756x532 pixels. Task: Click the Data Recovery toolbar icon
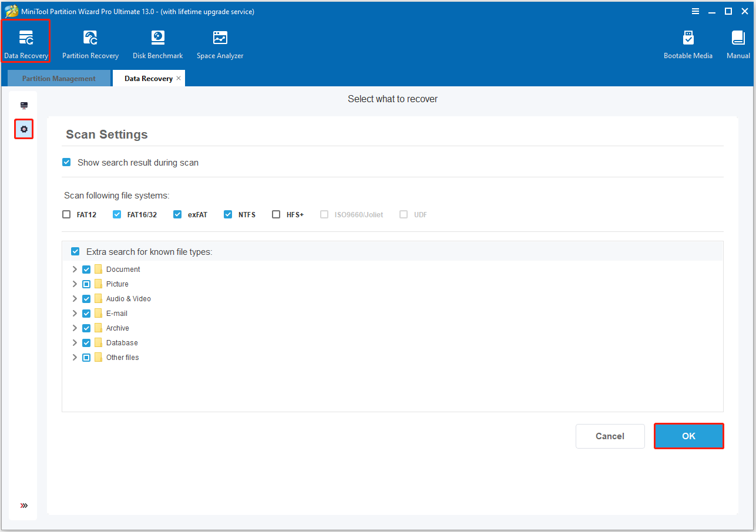point(25,42)
